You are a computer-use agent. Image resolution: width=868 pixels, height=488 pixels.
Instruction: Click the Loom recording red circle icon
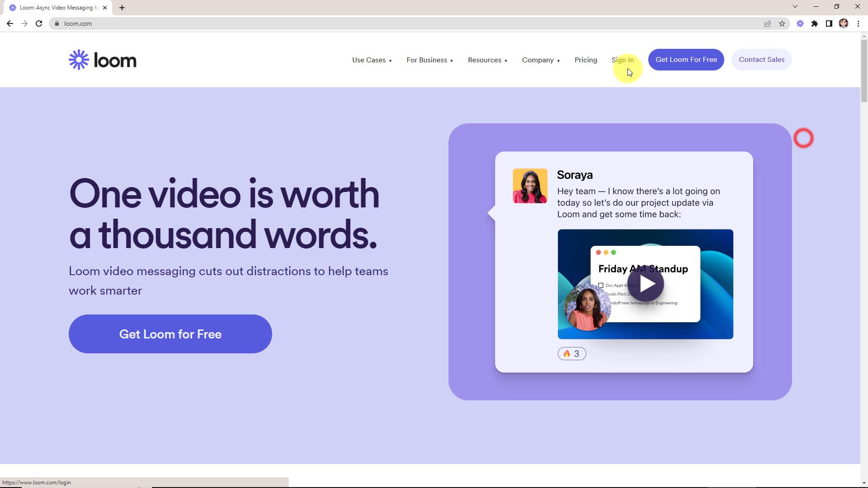point(804,138)
